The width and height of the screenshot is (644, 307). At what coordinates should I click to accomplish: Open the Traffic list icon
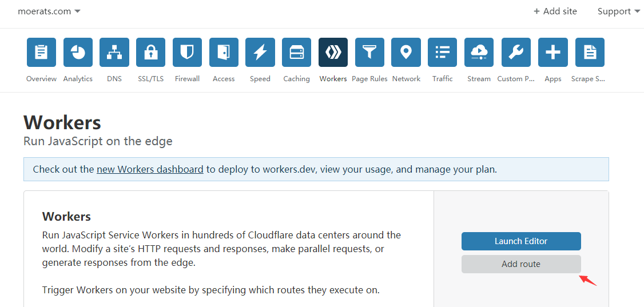[x=442, y=53]
